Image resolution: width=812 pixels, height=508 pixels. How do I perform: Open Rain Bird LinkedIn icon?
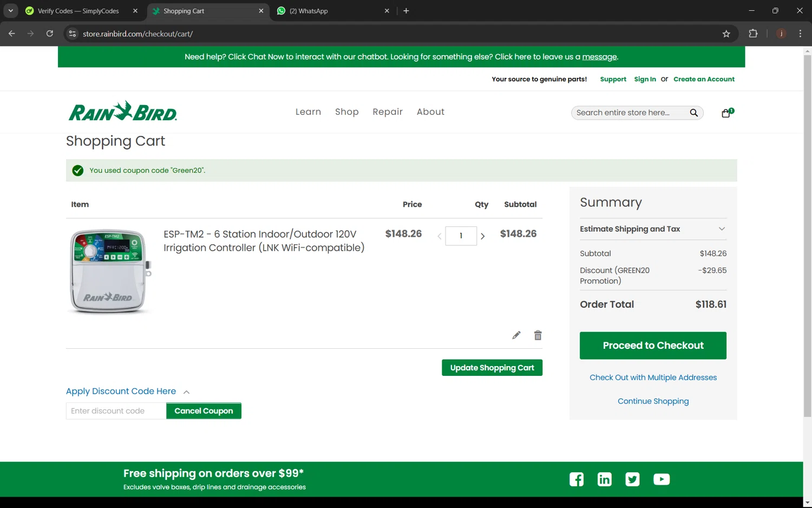click(605, 479)
